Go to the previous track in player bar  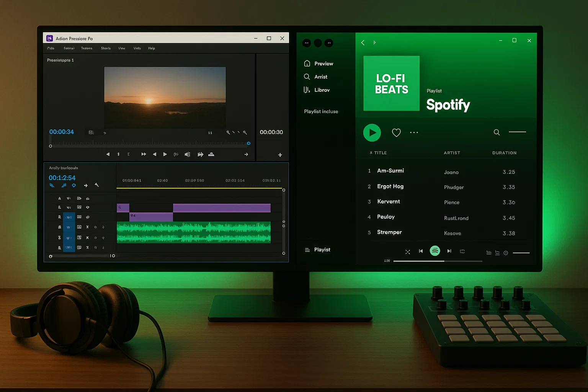tap(421, 251)
